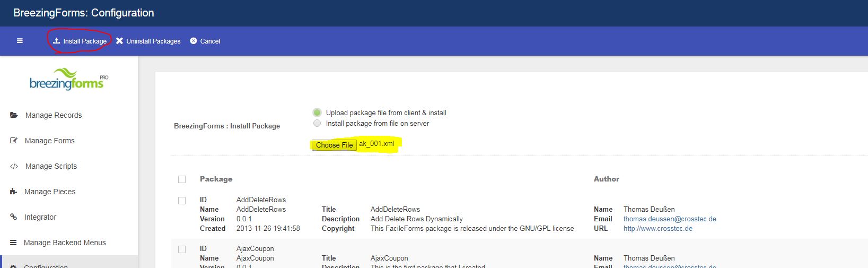Click the Author column header

[x=607, y=179]
